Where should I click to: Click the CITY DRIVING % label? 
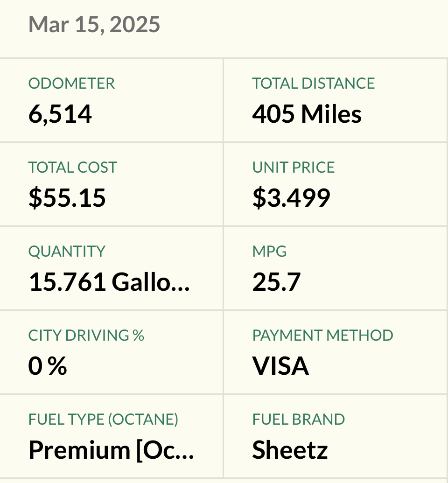pos(86,335)
